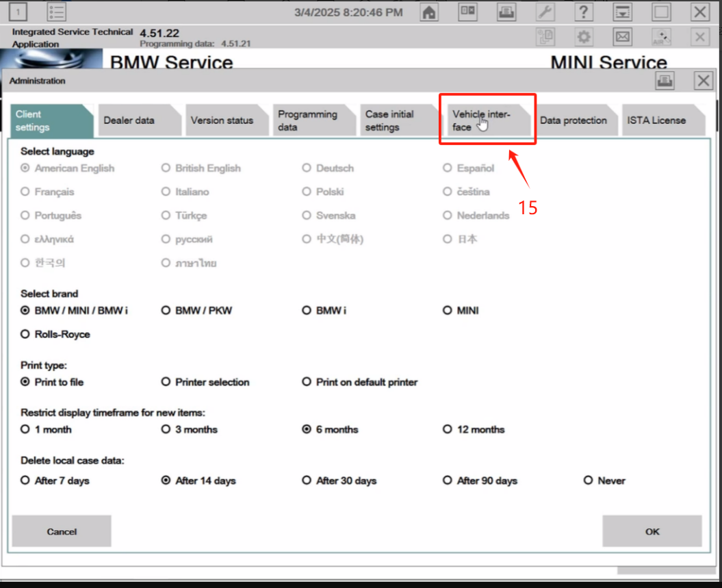Click the top toolbar printer icon

click(x=506, y=12)
